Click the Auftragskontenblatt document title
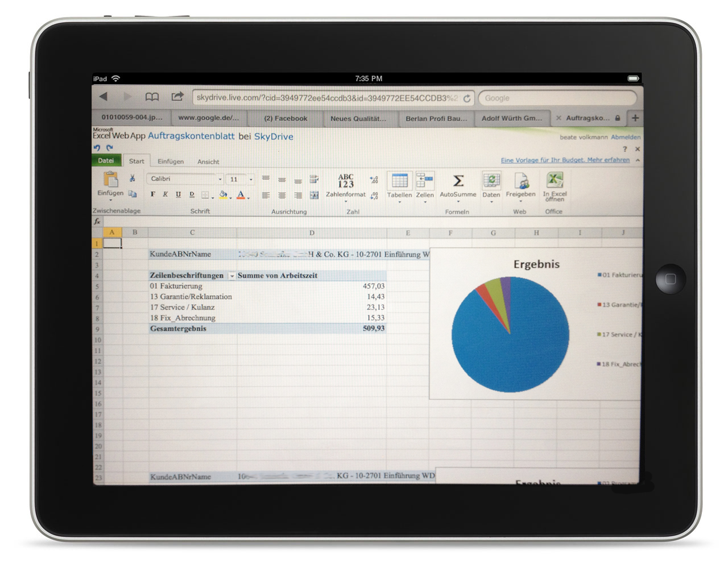The image size is (728, 563). click(191, 136)
